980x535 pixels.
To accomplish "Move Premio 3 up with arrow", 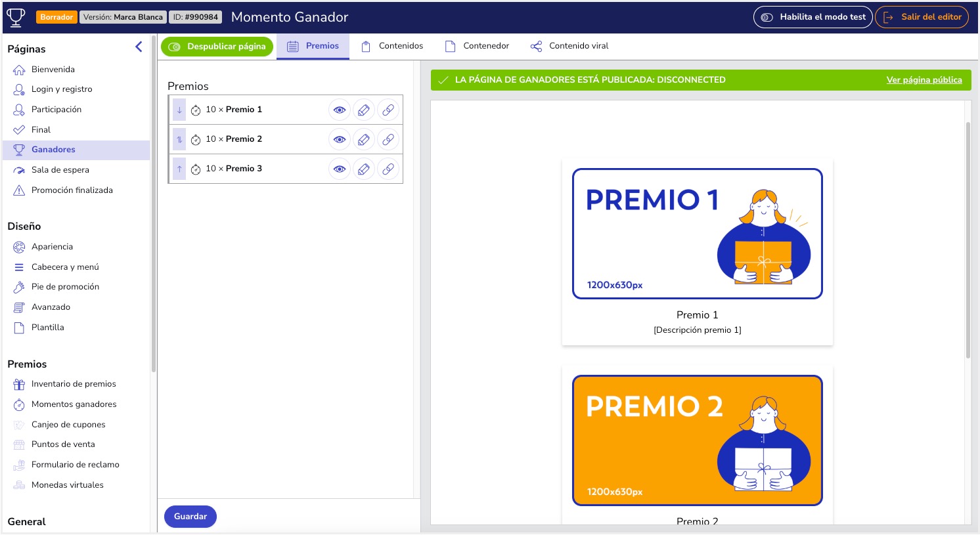I will pos(179,169).
